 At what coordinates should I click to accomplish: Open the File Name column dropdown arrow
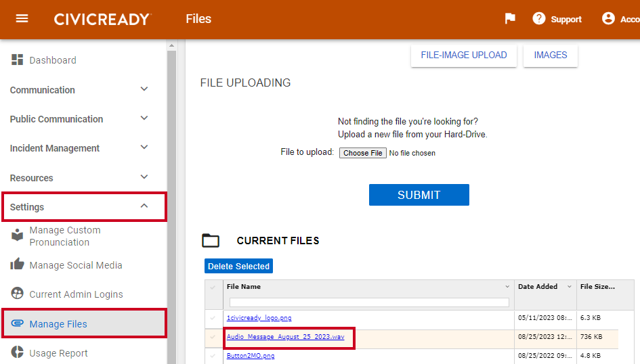(x=507, y=287)
